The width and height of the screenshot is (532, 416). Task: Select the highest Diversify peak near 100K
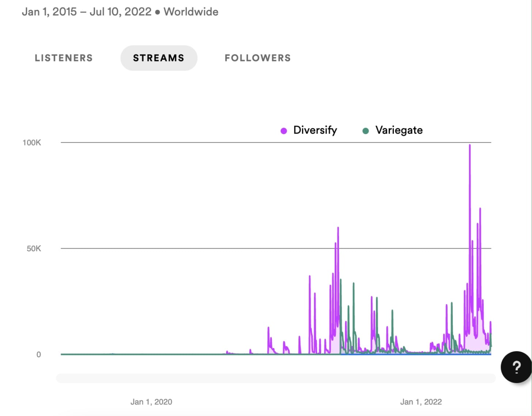[x=470, y=145]
